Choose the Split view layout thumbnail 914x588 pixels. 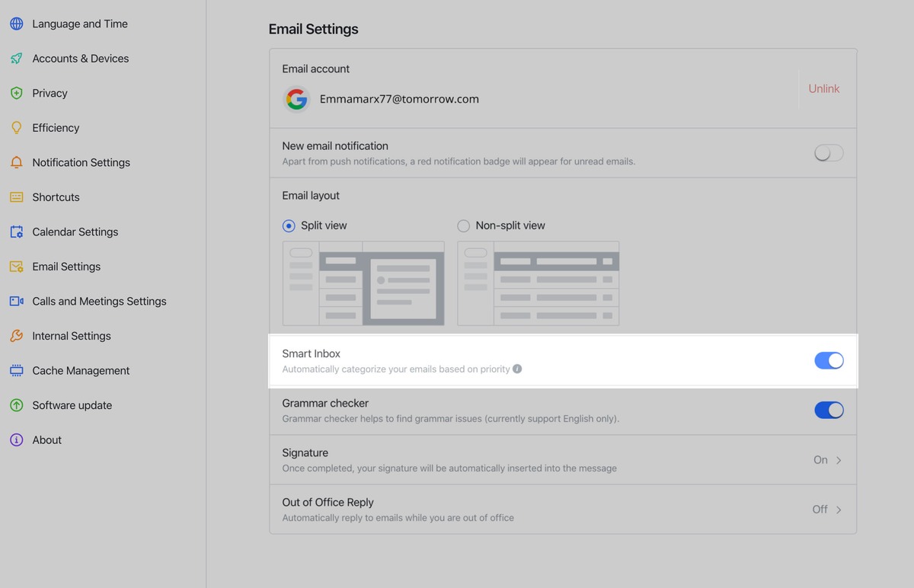click(x=363, y=283)
